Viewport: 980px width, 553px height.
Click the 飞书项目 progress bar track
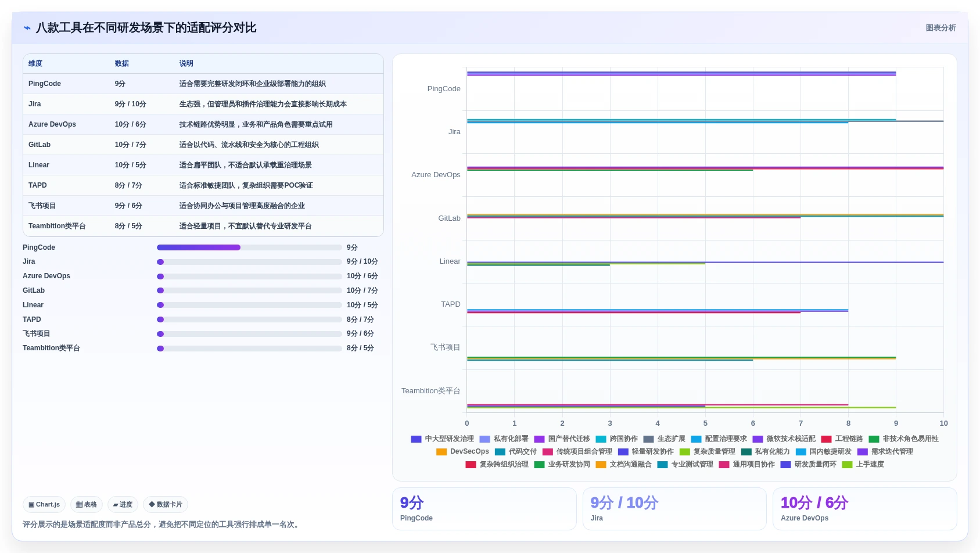tap(249, 334)
